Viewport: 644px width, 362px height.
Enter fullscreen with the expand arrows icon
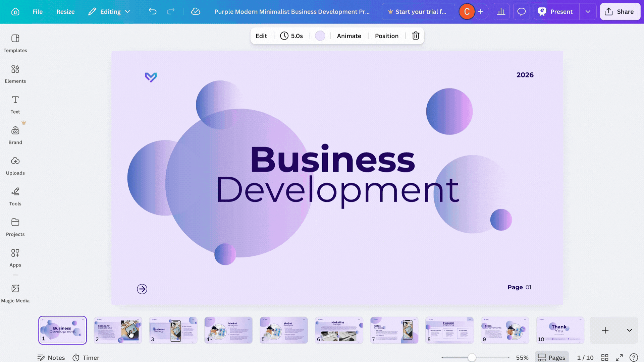[619, 357]
